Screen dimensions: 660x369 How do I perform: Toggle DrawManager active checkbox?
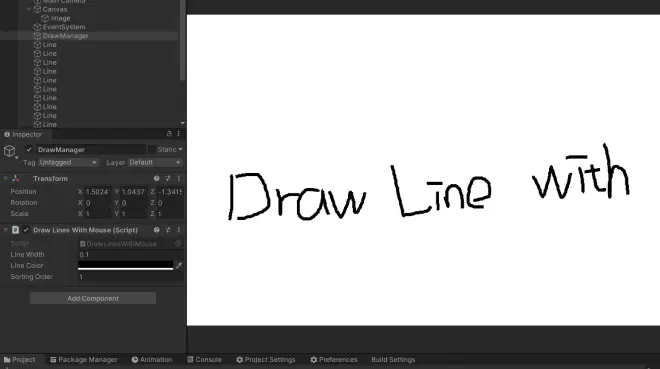point(29,149)
